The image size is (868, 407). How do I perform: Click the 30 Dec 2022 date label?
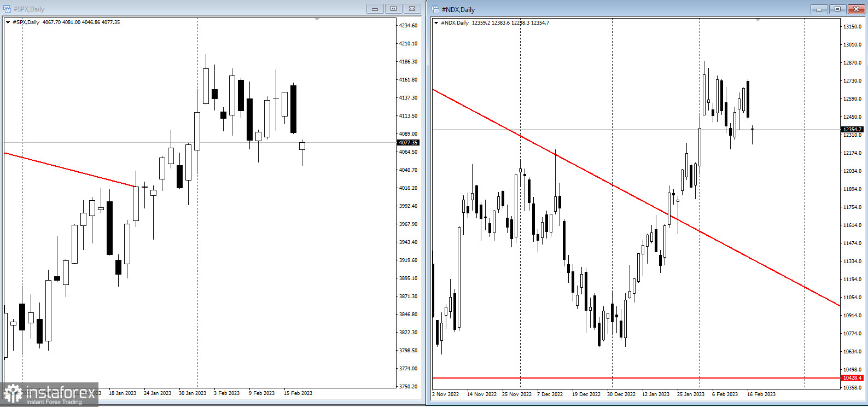[x=621, y=394]
